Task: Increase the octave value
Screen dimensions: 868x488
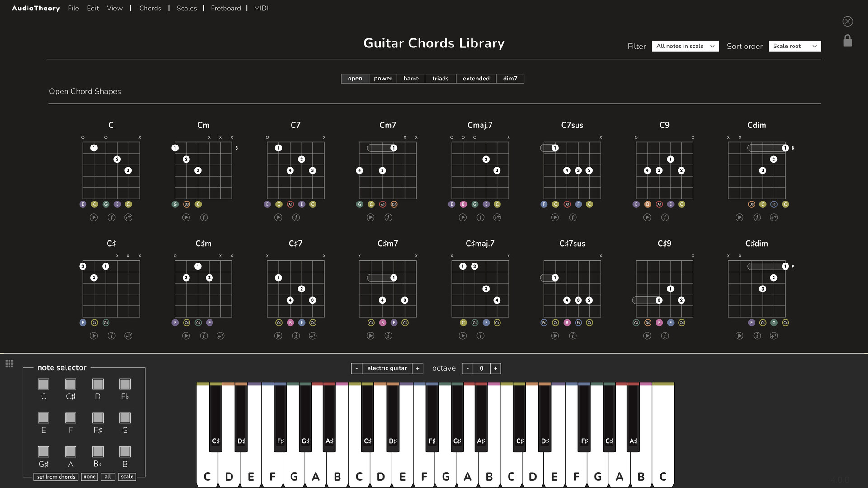Action: (495, 368)
